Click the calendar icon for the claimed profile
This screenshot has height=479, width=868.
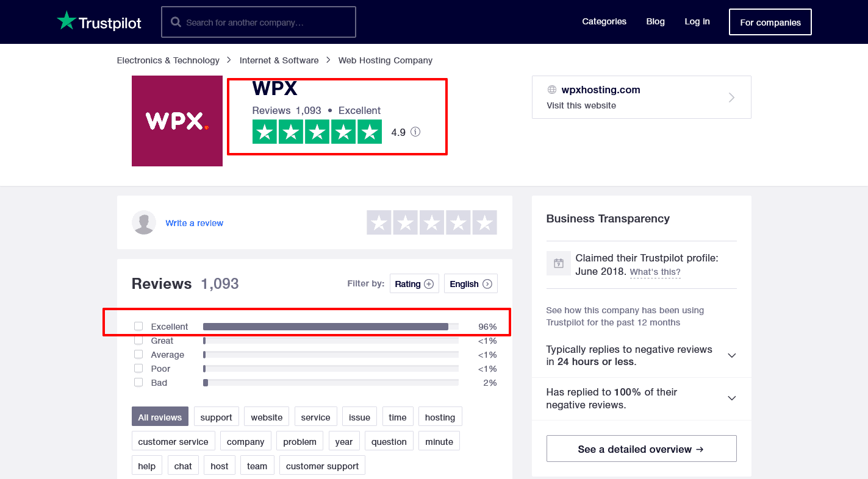[x=558, y=263]
